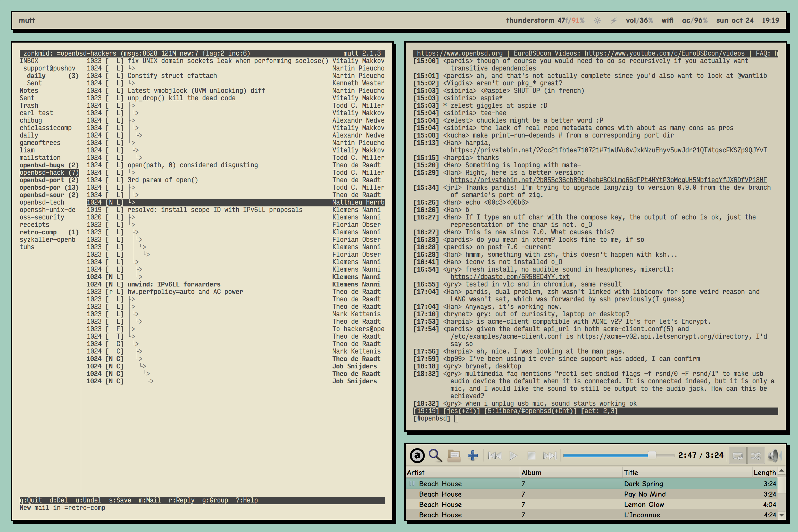Select the Lemon Glow track
798x532 pixels.
644,505
